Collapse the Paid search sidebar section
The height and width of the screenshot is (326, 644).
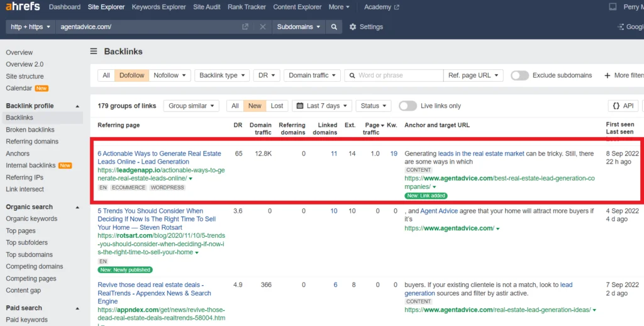[x=77, y=308]
